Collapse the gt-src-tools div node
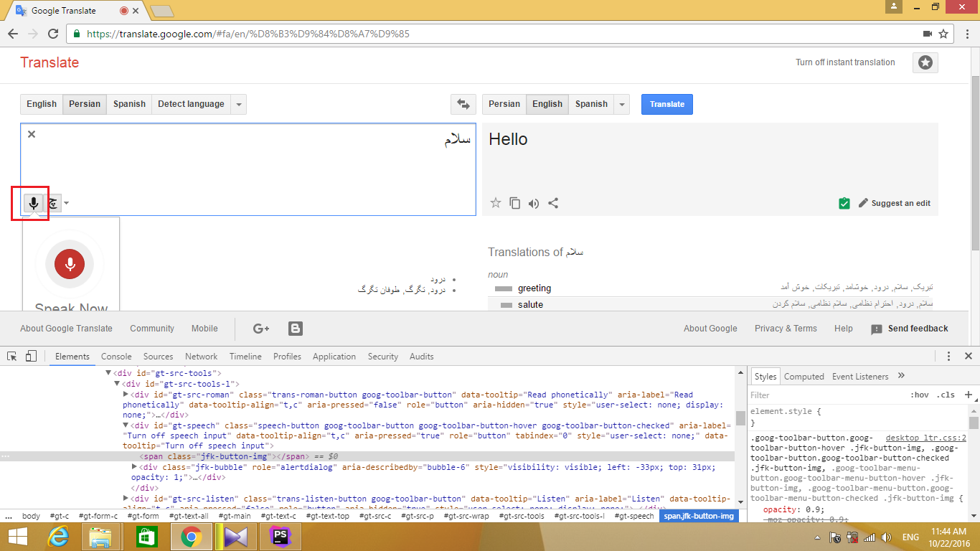Image resolution: width=980 pixels, height=551 pixels. coord(109,373)
